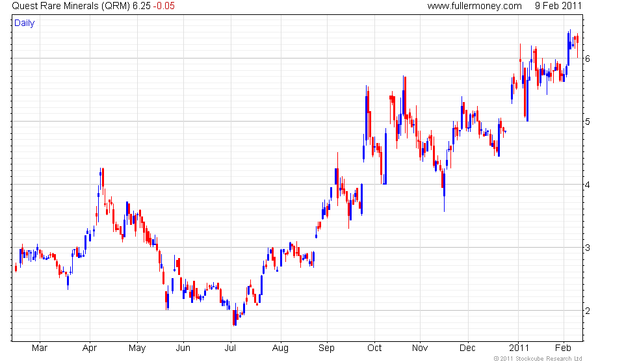This screenshot has height=364, width=637.
Task: Click the y-axis price label '3'
Action: tap(588, 248)
